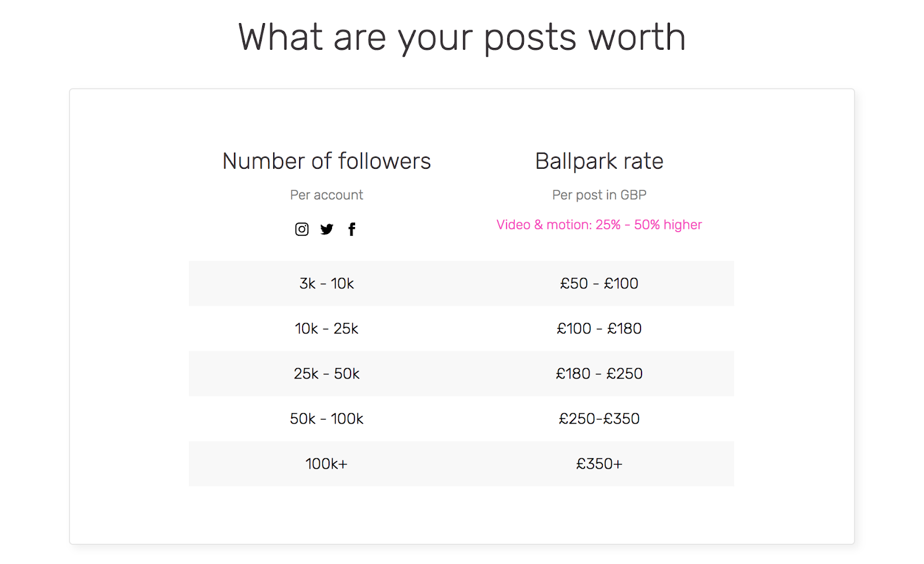Select the 3k - 10k followers cell

pyautogui.click(x=326, y=283)
